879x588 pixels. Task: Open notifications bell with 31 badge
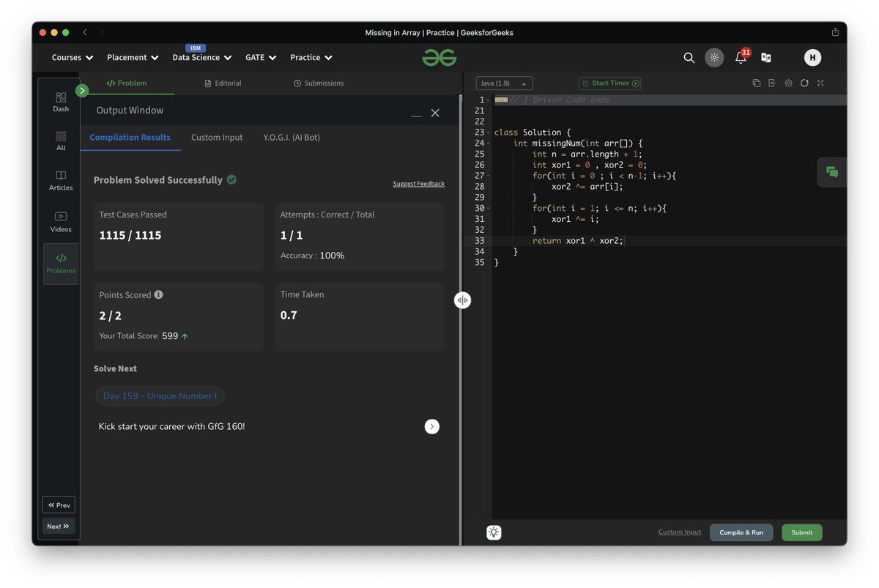tap(741, 57)
